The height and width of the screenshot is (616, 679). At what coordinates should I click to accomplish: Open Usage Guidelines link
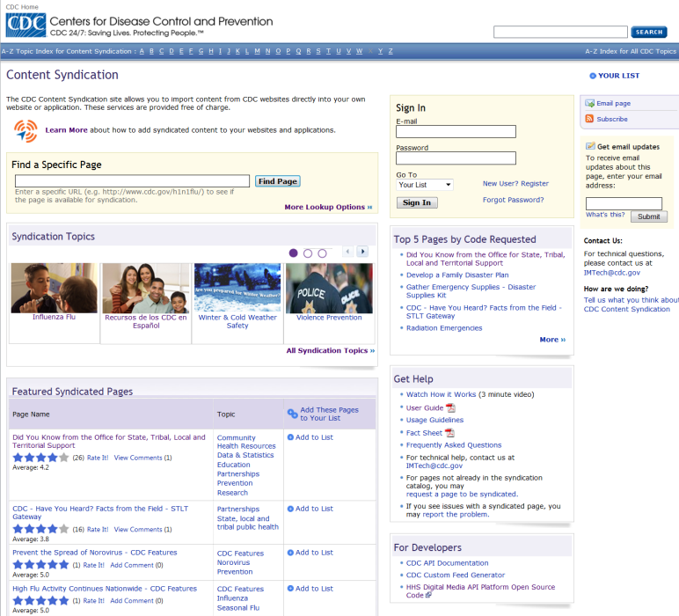click(434, 420)
